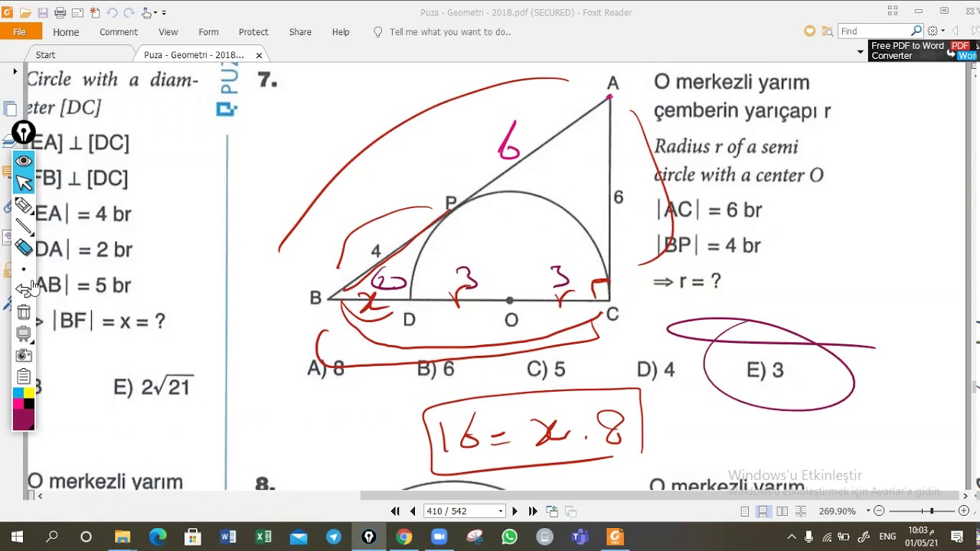
Task: Clear annotations with the trash bin icon
Action: (24, 312)
